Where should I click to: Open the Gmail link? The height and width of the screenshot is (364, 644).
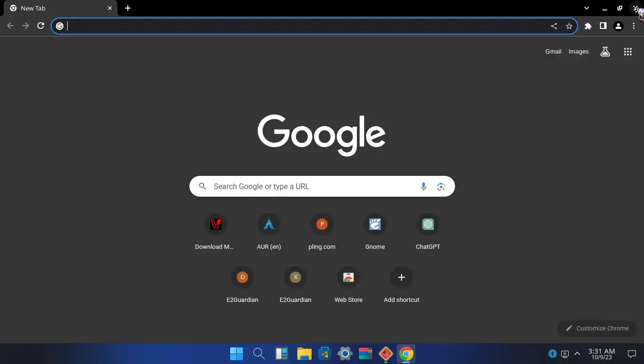553,52
